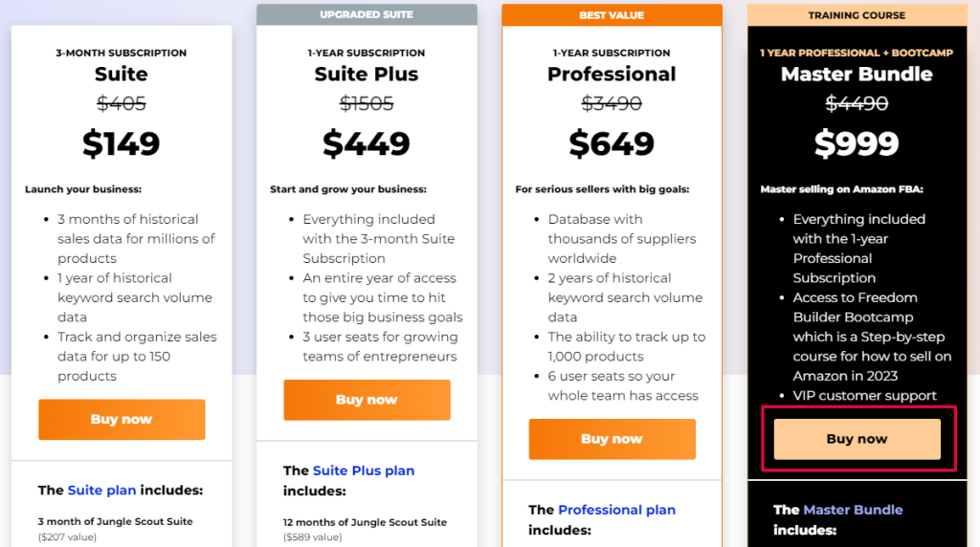The height and width of the screenshot is (547, 980).
Task: Click the crossed-out $4490 price
Action: 857,103
